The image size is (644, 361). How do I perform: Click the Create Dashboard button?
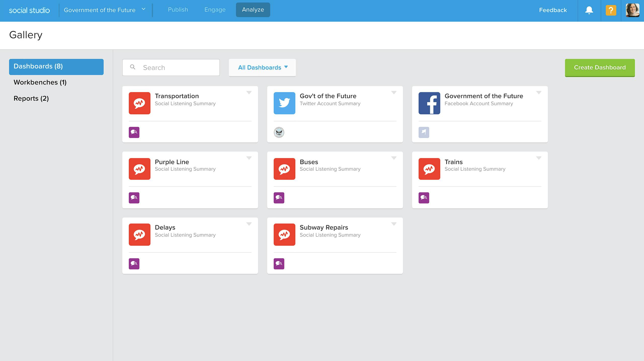(x=600, y=68)
